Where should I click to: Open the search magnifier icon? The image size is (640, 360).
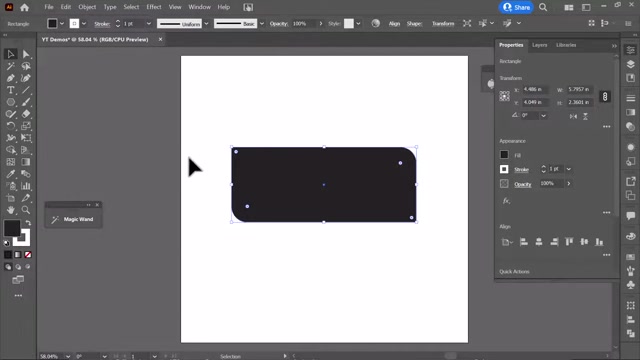tap(543, 7)
